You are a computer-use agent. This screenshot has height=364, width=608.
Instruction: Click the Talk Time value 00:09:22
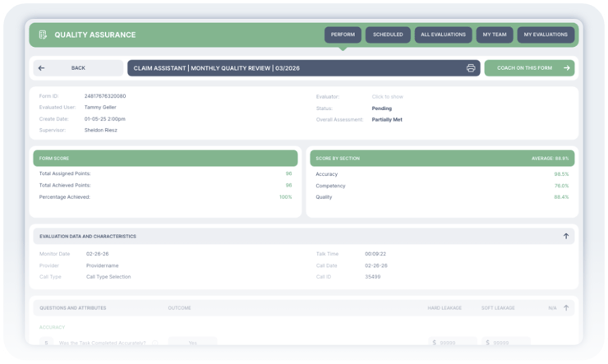(x=375, y=254)
